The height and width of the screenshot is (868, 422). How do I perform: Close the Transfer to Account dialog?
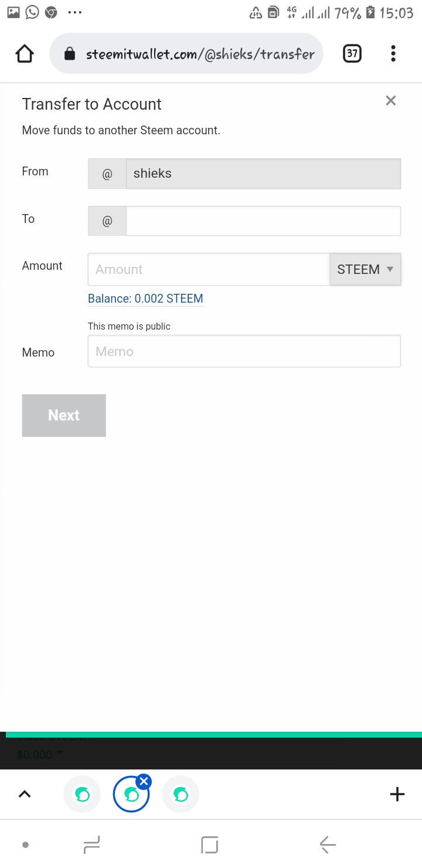391,101
